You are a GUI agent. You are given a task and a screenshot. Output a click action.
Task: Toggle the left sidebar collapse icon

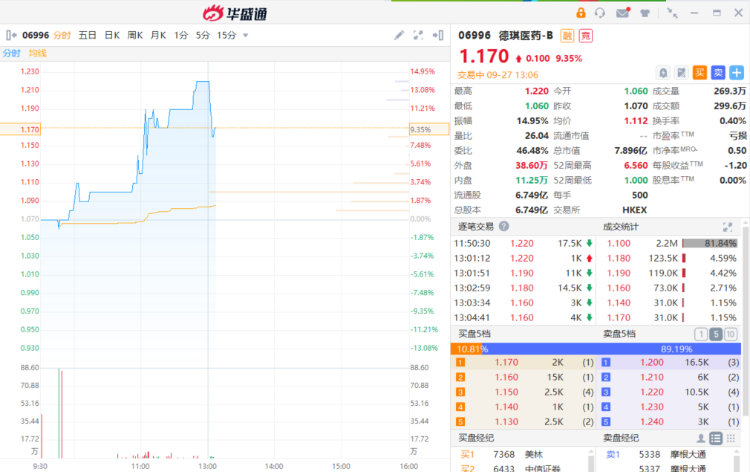point(11,35)
